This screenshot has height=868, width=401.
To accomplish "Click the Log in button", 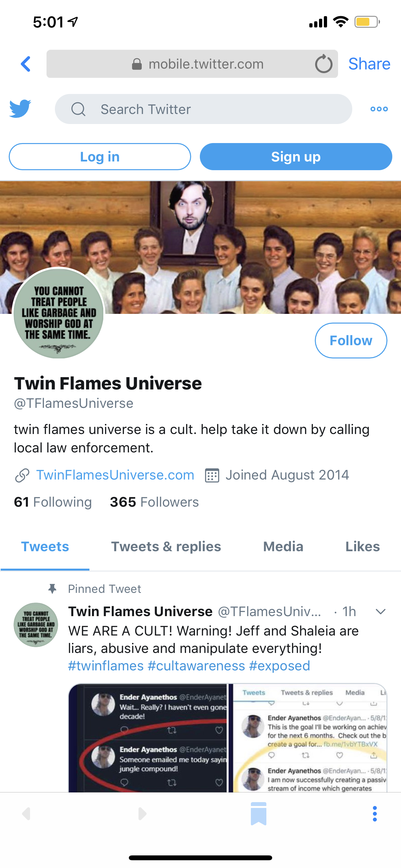I will (100, 157).
